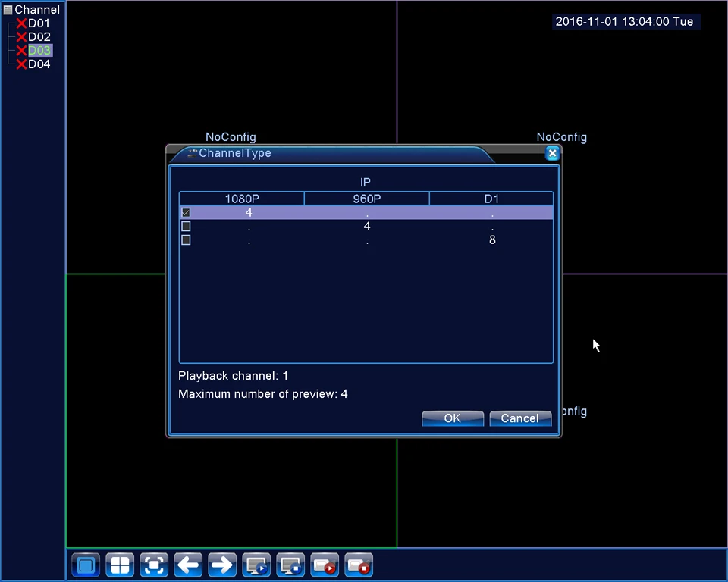Click the 'Playback channel: 1' text

tap(233, 375)
